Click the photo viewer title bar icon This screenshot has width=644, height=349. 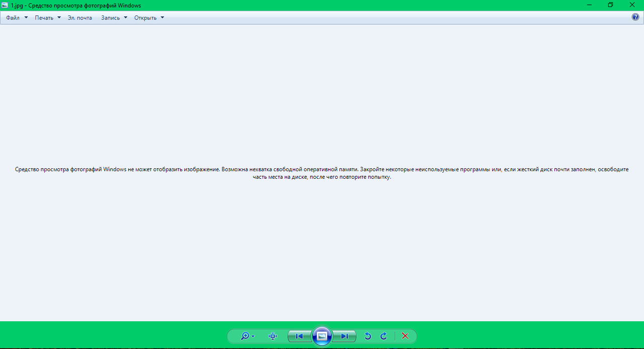tap(5, 5)
